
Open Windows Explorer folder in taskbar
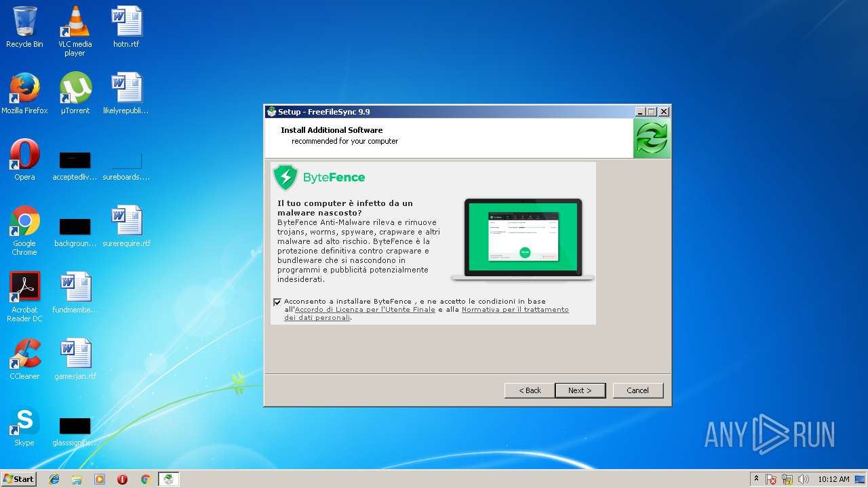77,479
